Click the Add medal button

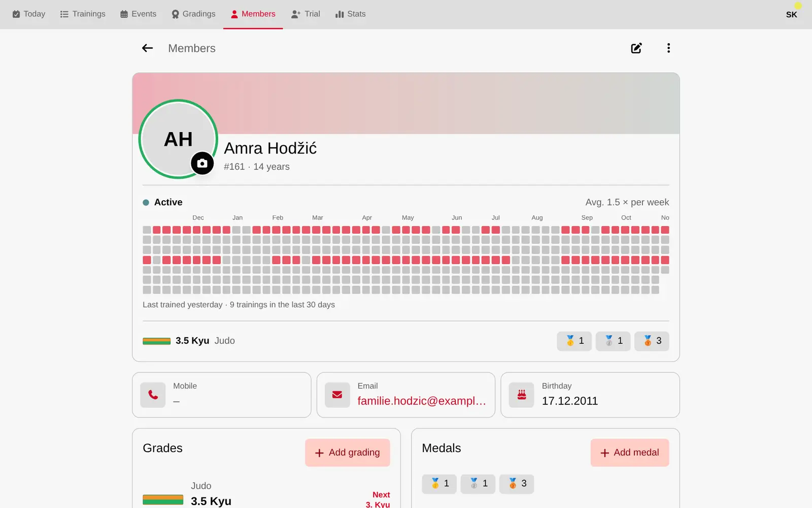coord(630,453)
